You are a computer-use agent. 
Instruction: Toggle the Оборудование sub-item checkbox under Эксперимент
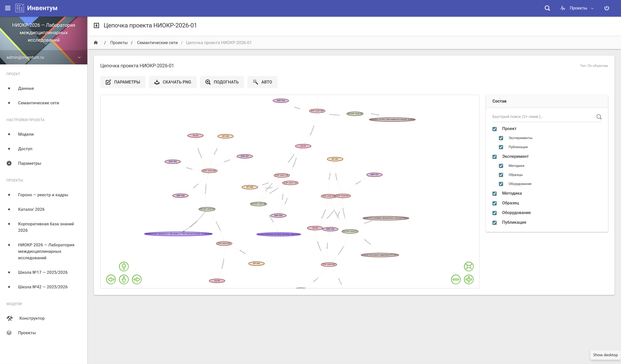501,184
